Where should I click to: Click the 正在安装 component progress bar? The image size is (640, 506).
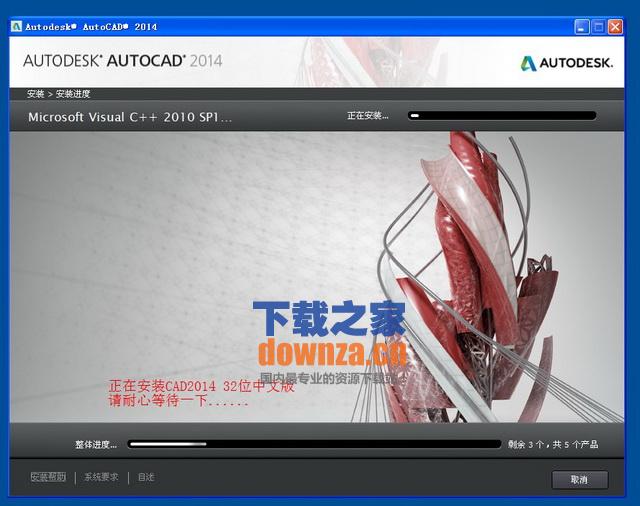(502, 115)
